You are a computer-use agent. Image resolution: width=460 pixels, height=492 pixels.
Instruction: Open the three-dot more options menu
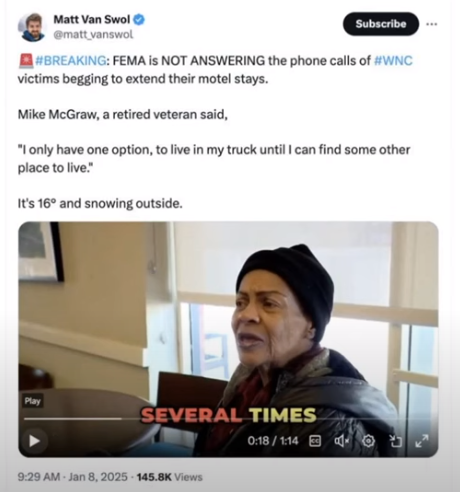tap(432, 24)
